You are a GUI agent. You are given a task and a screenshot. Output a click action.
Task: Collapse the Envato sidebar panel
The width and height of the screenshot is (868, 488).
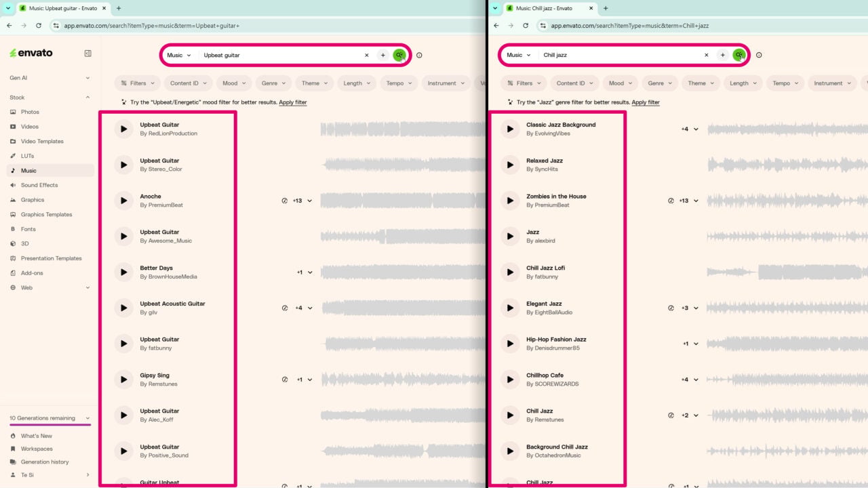87,54
